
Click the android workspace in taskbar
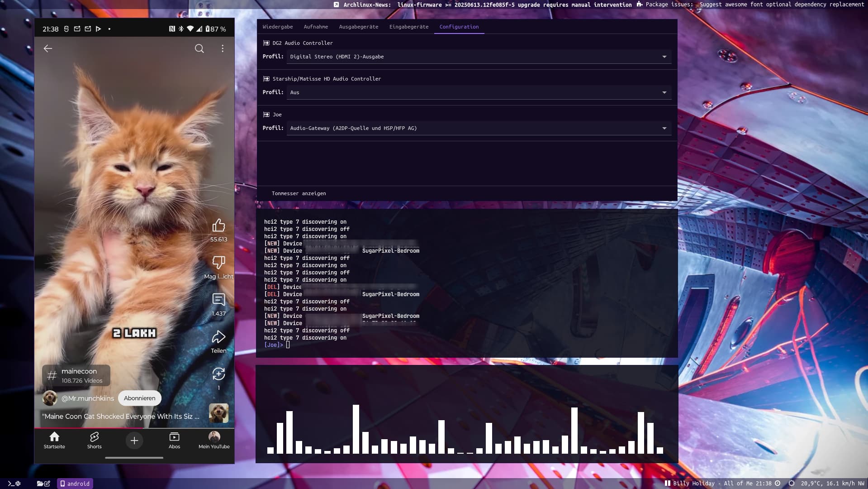75,484
